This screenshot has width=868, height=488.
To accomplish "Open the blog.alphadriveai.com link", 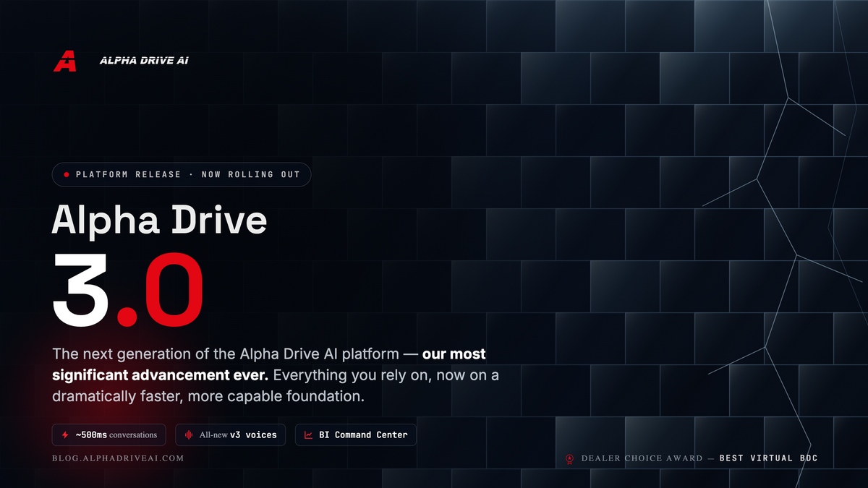I will [118, 458].
